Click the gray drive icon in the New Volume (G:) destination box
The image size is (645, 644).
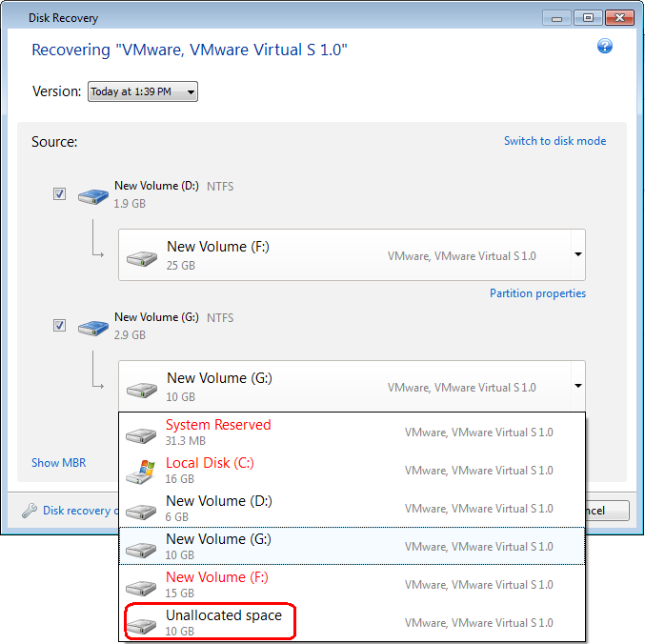pos(142,389)
